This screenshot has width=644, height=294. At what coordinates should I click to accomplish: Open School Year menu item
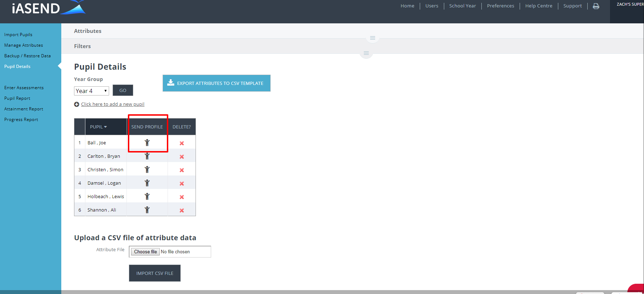tap(463, 6)
